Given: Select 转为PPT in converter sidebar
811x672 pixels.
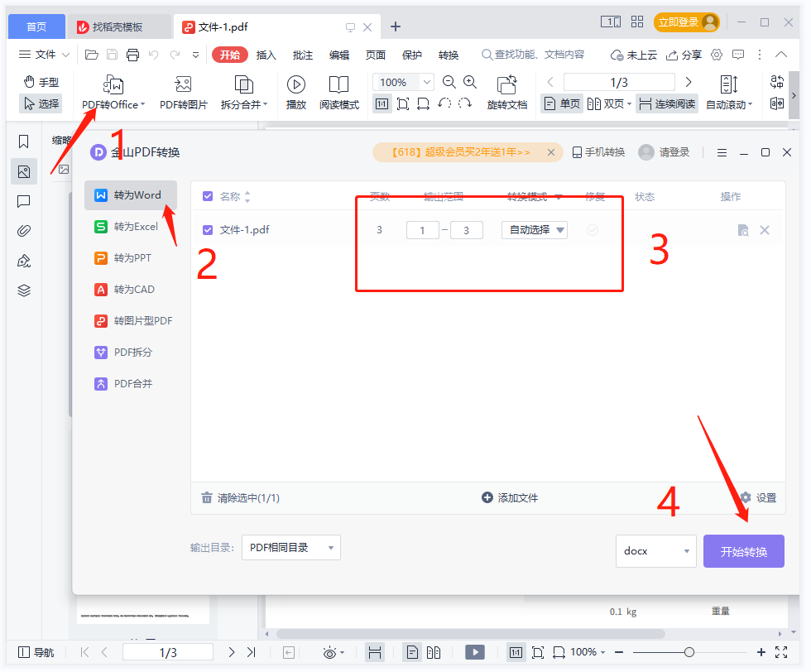Looking at the screenshot, I should pos(131,257).
